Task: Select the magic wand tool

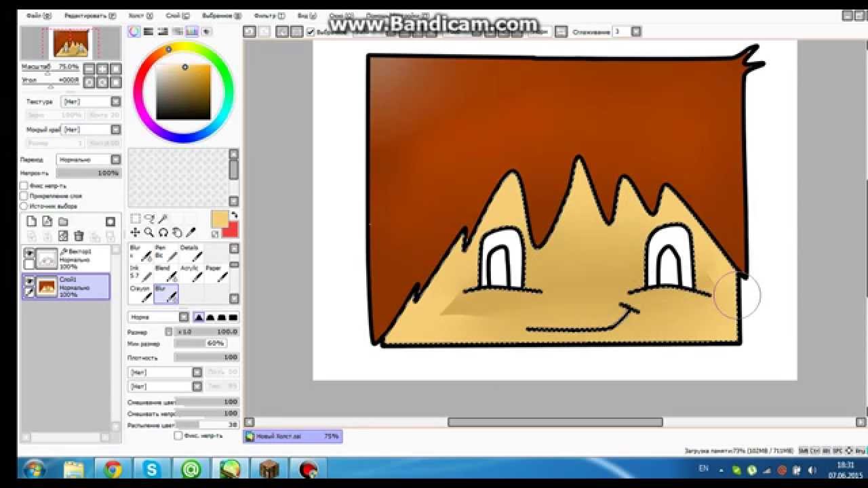Action: [x=163, y=219]
